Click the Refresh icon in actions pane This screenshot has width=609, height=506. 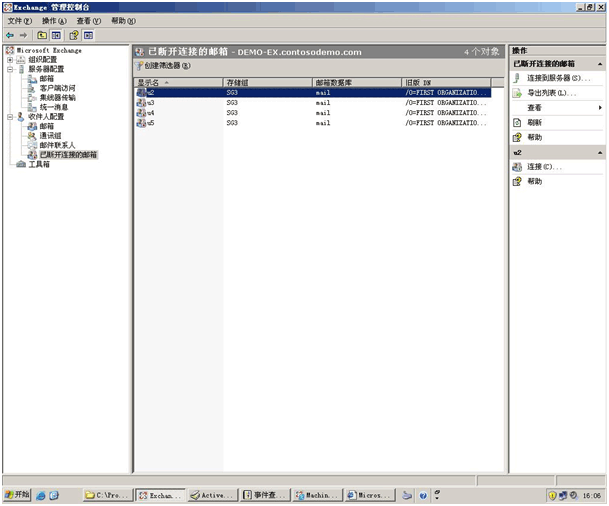(x=517, y=123)
